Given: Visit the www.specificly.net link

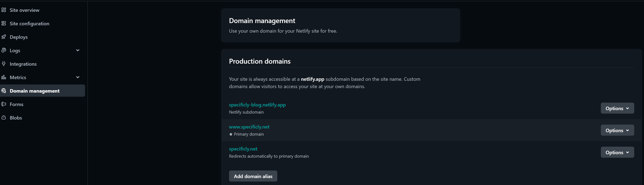Looking at the screenshot, I should click(x=249, y=127).
